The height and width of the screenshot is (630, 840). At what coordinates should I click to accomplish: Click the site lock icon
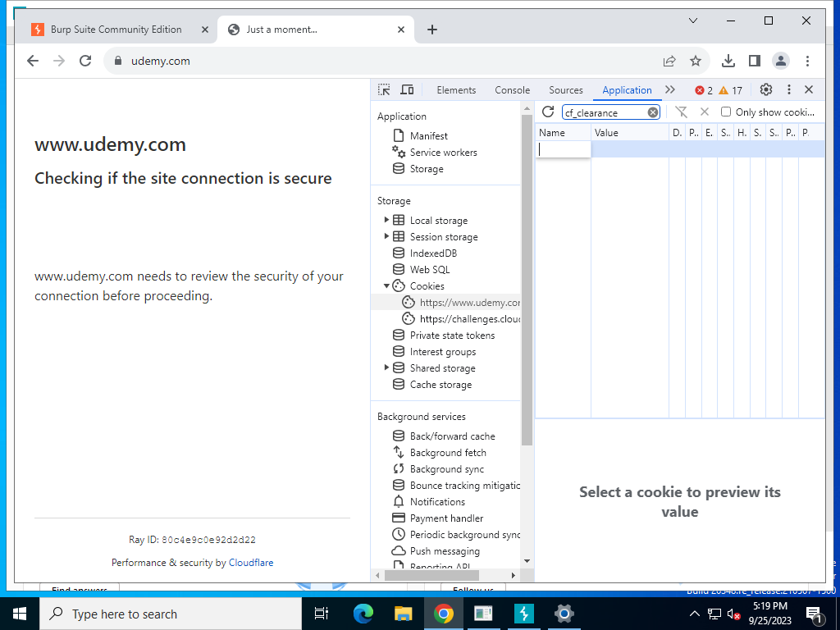pyautogui.click(x=118, y=61)
